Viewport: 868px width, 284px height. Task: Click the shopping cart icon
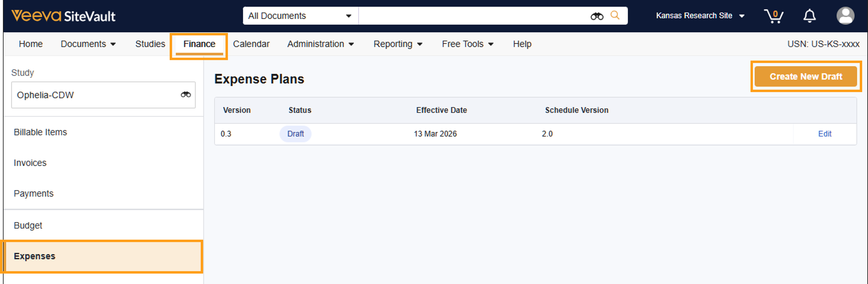point(773,16)
